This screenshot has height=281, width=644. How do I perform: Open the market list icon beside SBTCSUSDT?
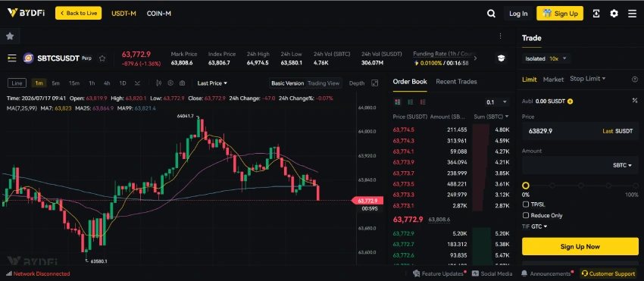pyautogui.click(x=12, y=58)
